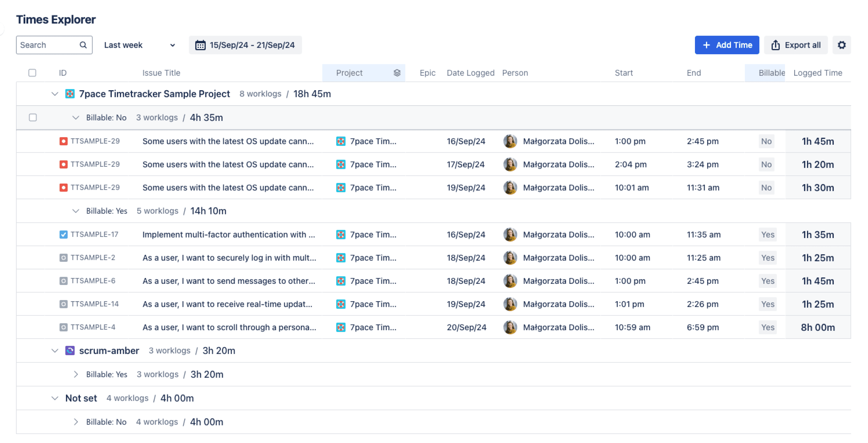The height and width of the screenshot is (443, 868).
Task: Click the Start column header
Action: click(x=624, y=73)
